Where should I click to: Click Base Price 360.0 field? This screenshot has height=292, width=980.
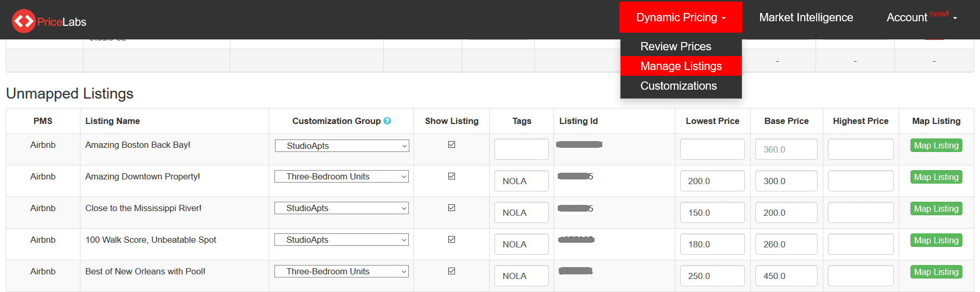(786, 149)
